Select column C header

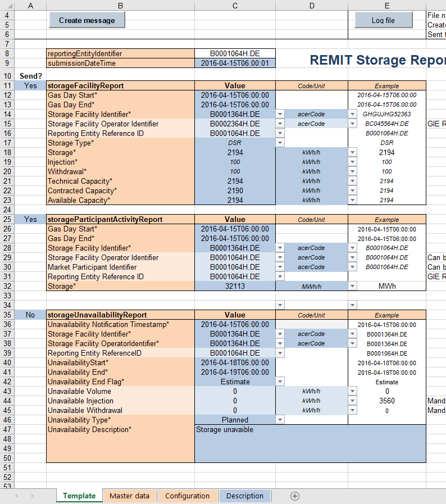pyautogui.click(x=235, y=5)
